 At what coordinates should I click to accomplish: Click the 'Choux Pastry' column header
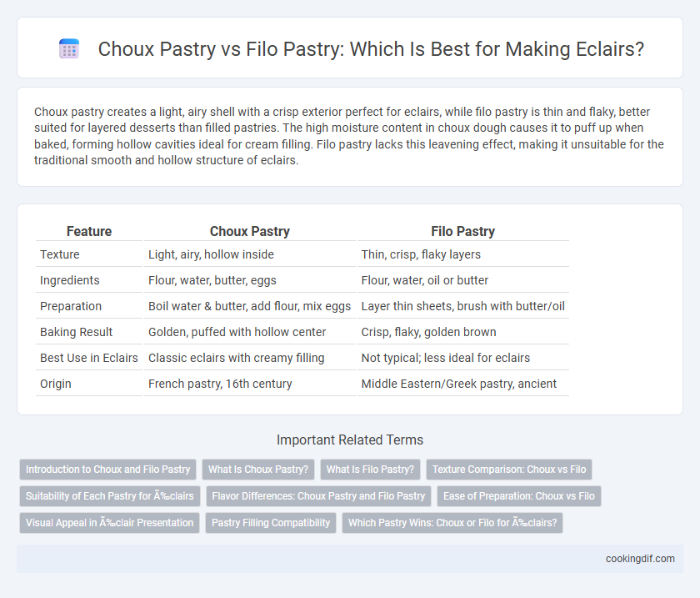(249, 231)
